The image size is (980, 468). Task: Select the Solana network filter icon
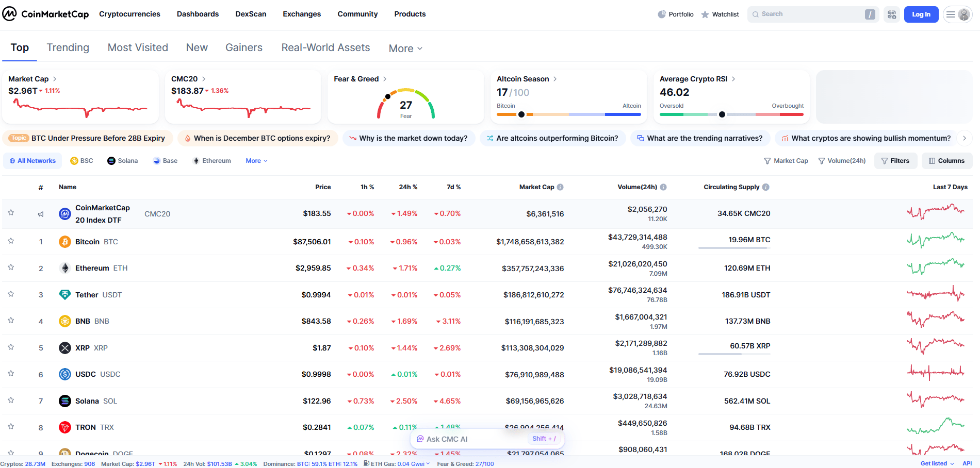tap(111, 160)
